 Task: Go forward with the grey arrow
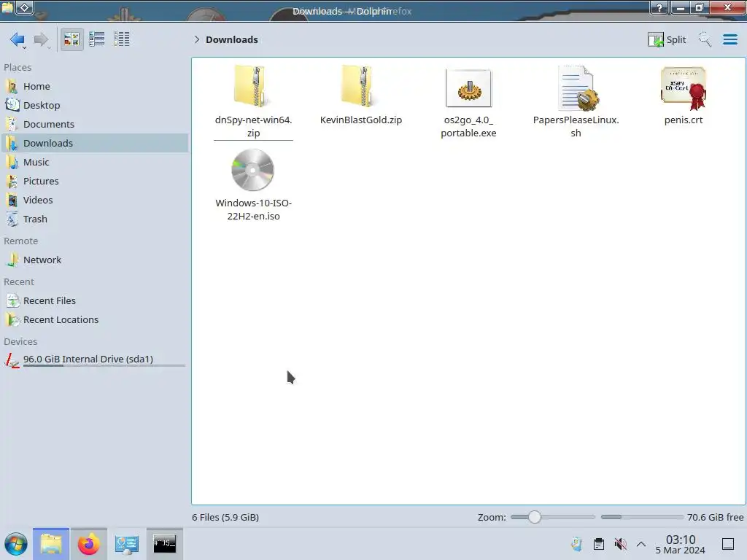(41, 39)
